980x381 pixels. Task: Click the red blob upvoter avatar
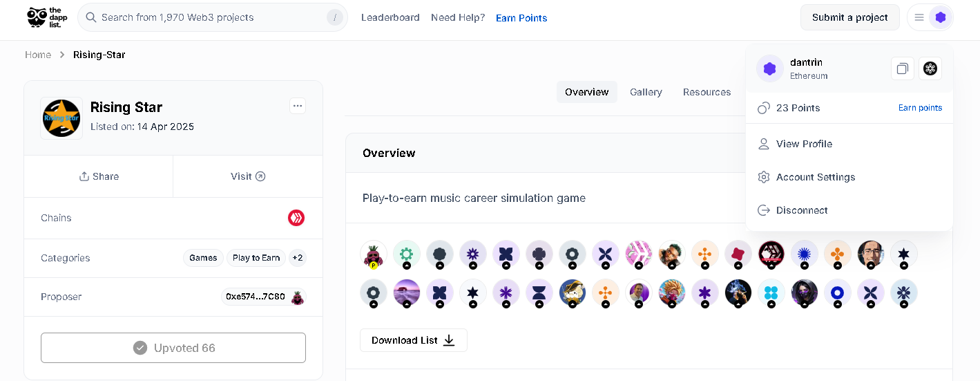coord(738,254)
